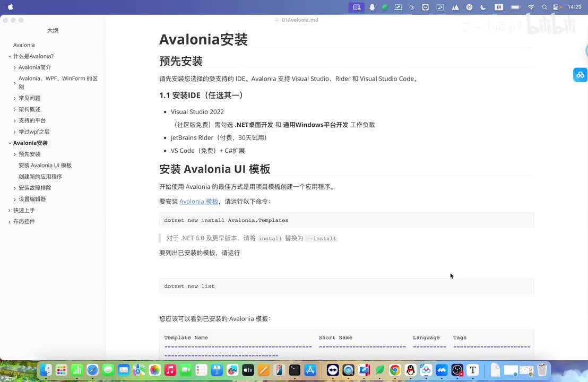
Task: Click the Avalonia安装 main heading
Action: [203, 39]
